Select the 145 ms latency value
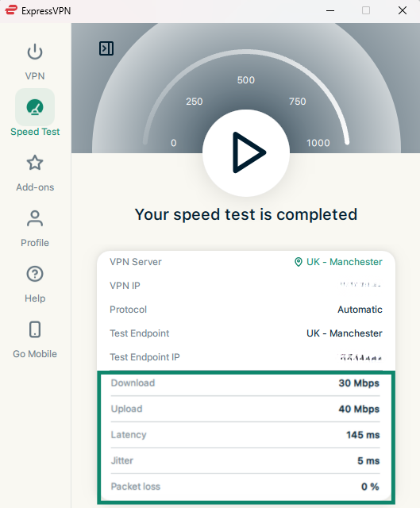This screenshot has width=420, height=508. [363, 435]
